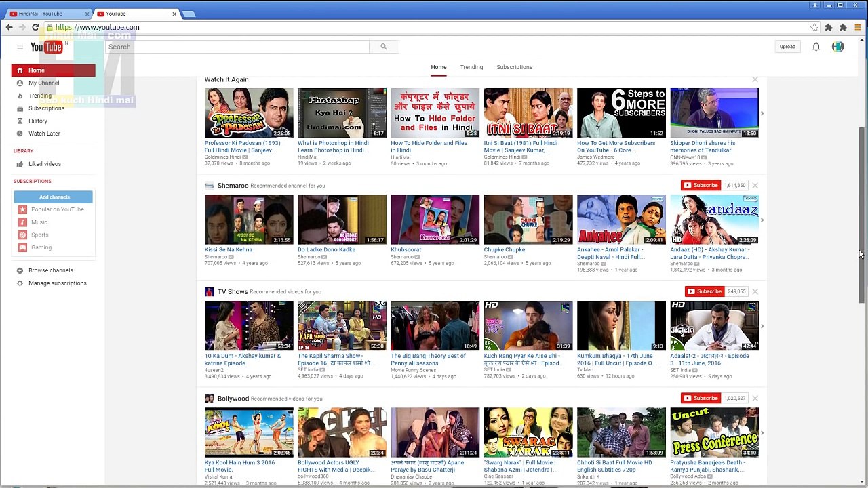Click The Big Bang Theory Best of link

[429, 359]
